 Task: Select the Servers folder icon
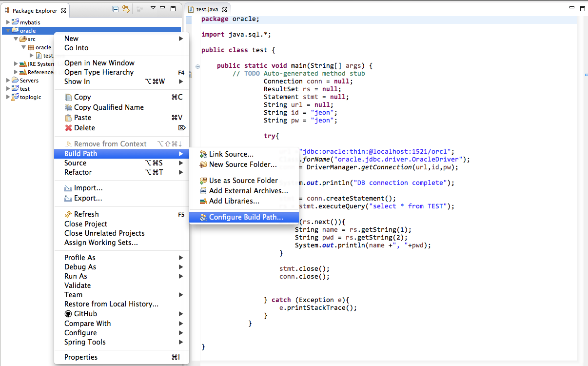click(x=15, y=81)
